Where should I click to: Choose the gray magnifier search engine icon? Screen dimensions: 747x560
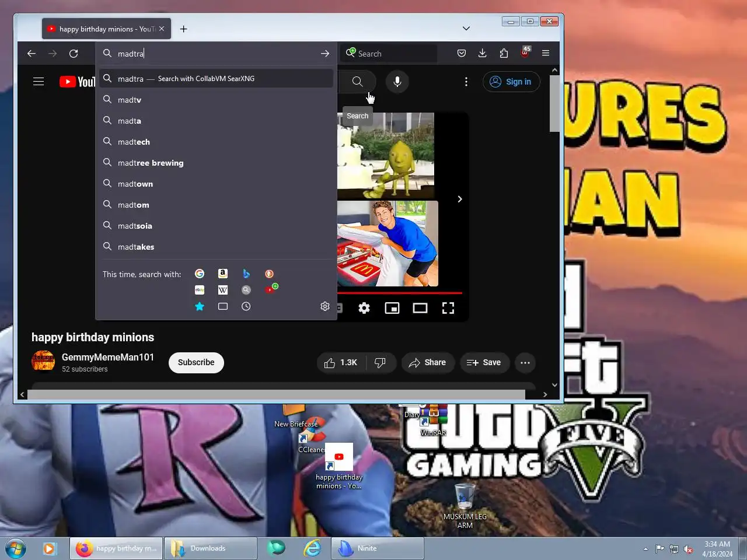pos(246,290)
